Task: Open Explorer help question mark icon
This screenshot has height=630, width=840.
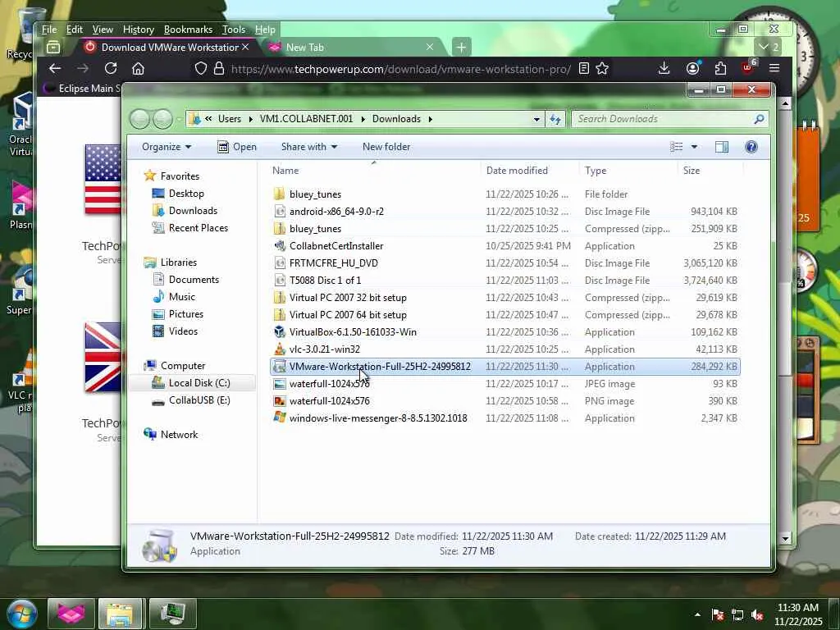Action: click(x=751, y=147)
